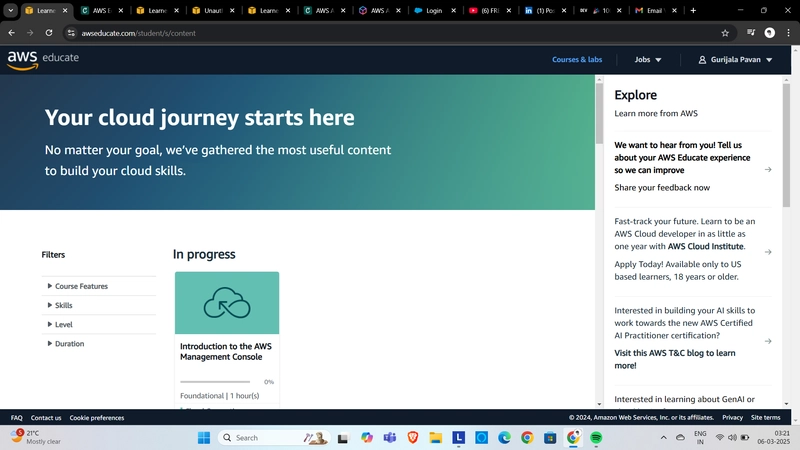Open the FAQ footer link
800x450 pixels.
tap(16, 418)
